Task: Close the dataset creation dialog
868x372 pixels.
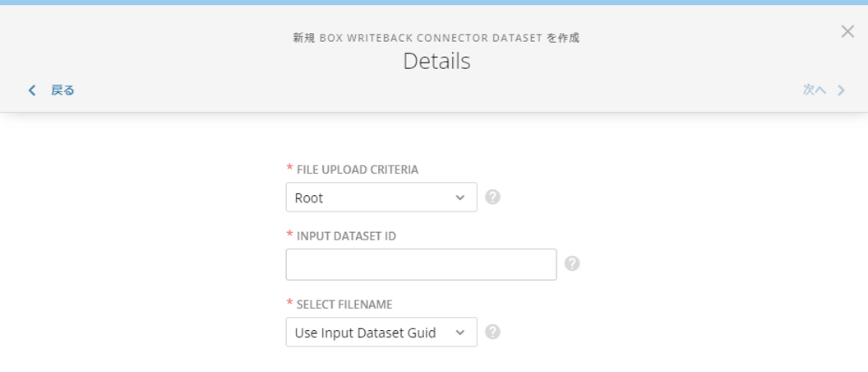Action: tap(847, 31)
